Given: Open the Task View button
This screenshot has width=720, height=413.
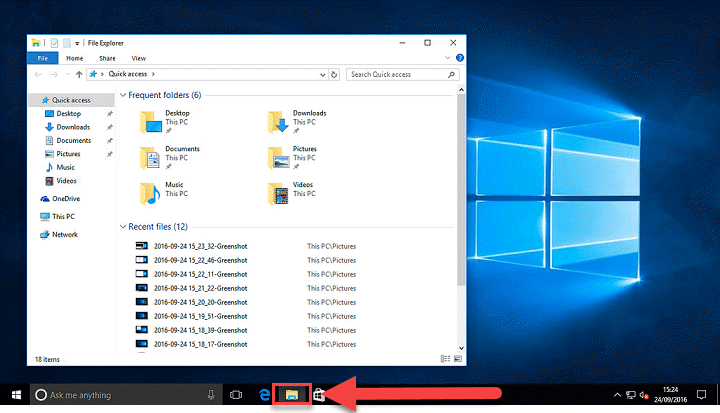Looking at the screenshot, I should (238, 394).
